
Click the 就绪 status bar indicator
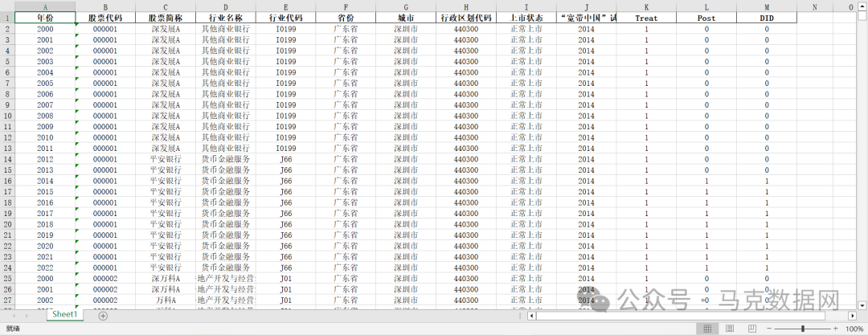[x=12, y=329]
